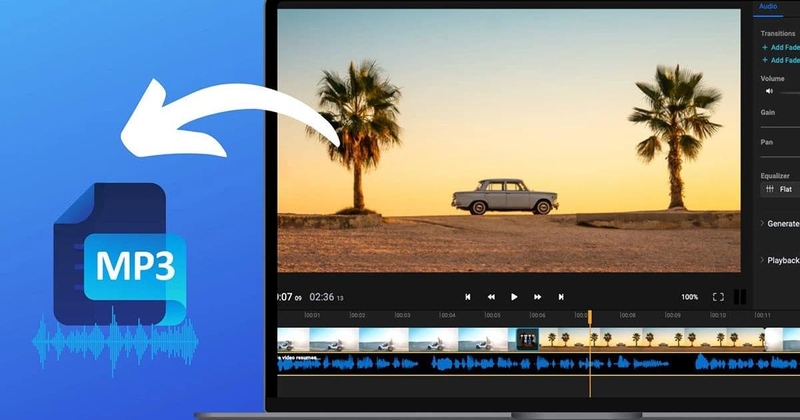Select the palm trees sunset video clip
The image size is (800, 420).
click(x=652, y=339)
